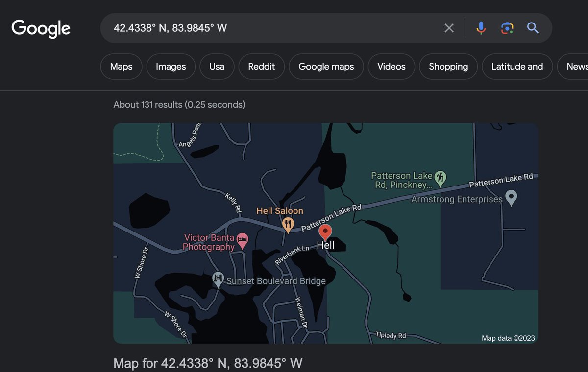Click the About 131 results text
Screen dimensions: 588x372
[x=179, y=104]
